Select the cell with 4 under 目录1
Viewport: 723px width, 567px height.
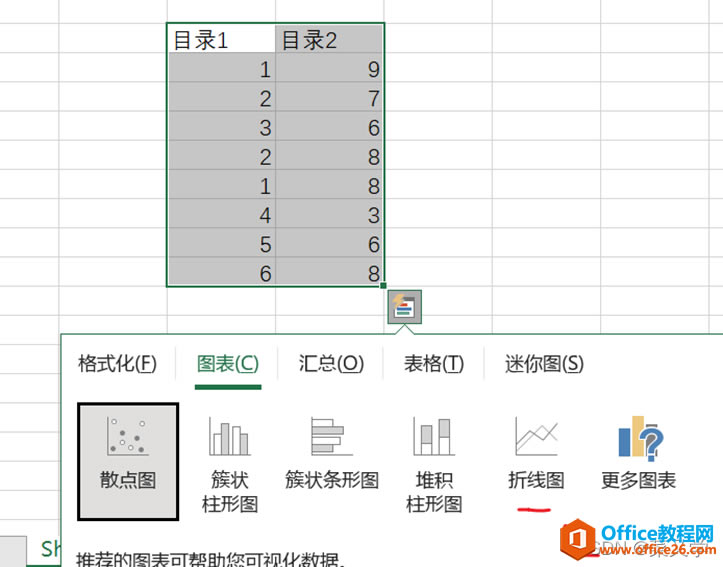(222, 213)
